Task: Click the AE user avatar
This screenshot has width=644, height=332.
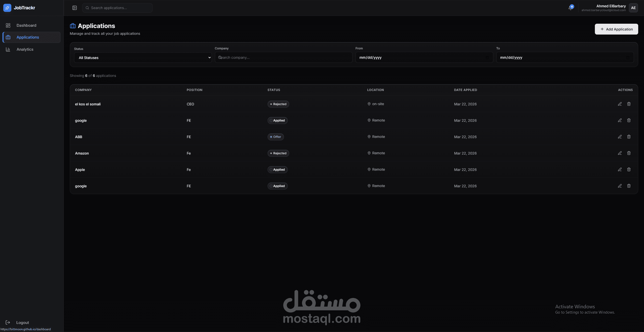Action: pyautogui.click(x=633, y=8)
